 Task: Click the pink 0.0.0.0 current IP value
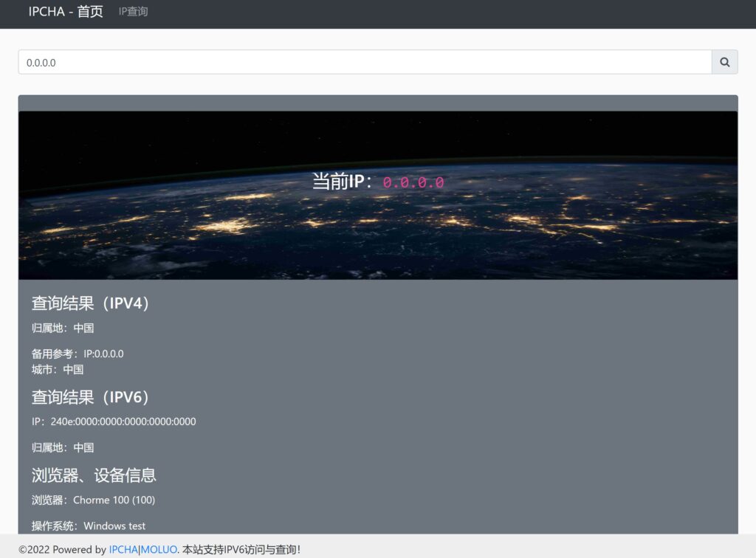[413, 182]
